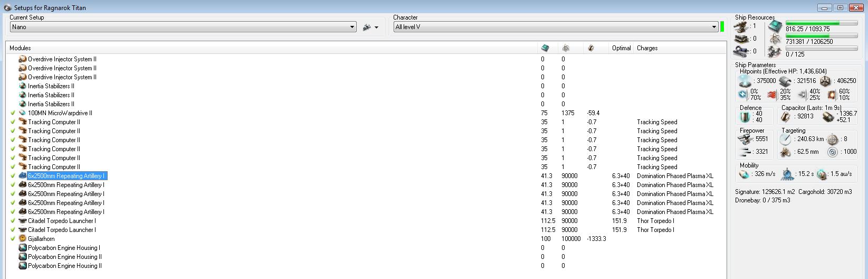Viewport: 868px width, 279px height.
Task: Click the 100000 powergrid value for Gjallarhorn
Action: [x=571, y=239]
